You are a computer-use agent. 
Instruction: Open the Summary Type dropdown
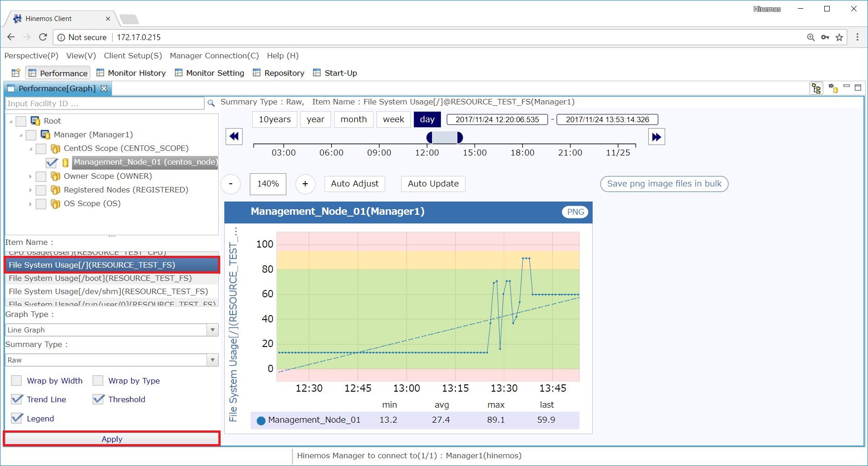pyautogui.click(x=212, y=360)
